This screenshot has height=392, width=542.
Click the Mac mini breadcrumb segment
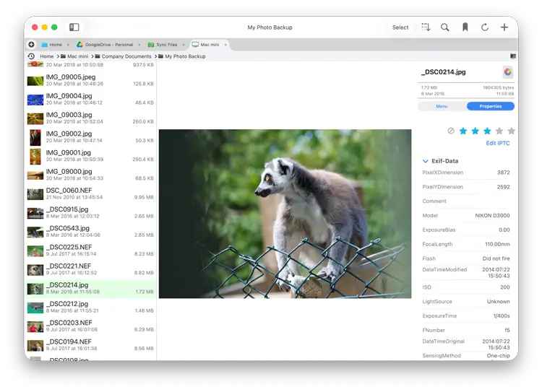pos(77,56)
